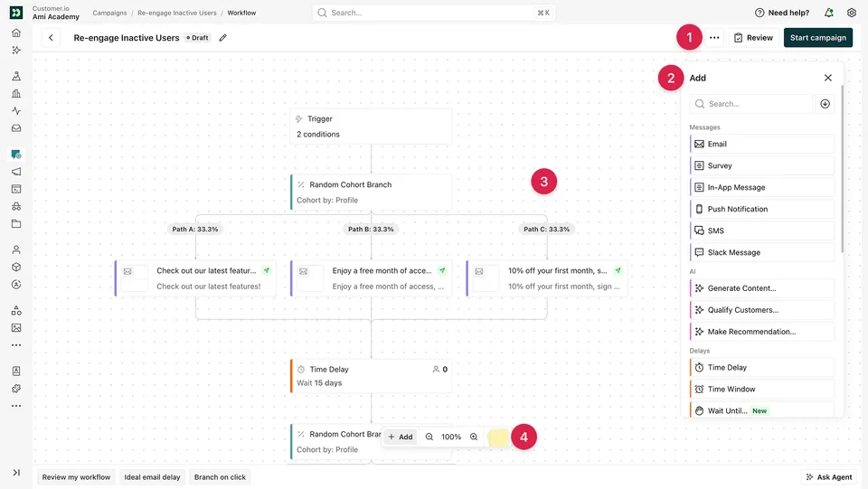This screenshot has height=489, width=868.
Task: Click the Review button
Action: tap(753, 38)
